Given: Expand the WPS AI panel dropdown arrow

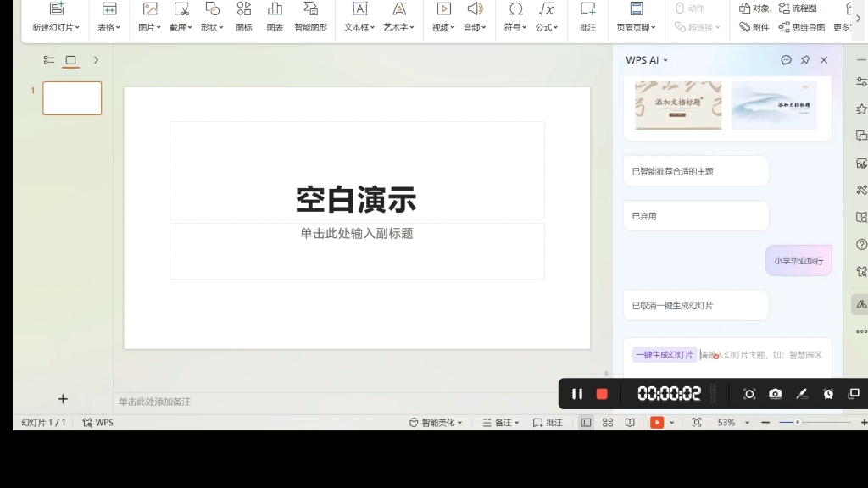Looking at the screenshot, I should [665, 60].
